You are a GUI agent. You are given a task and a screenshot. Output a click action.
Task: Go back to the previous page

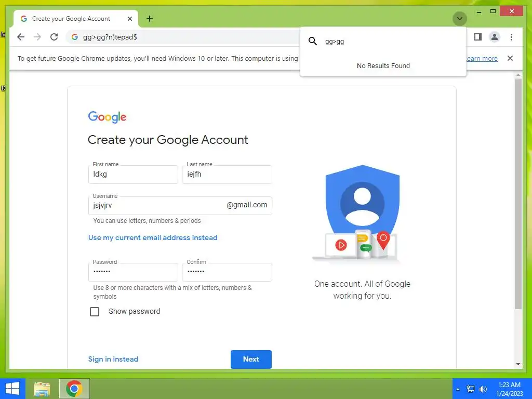point(21,37)
